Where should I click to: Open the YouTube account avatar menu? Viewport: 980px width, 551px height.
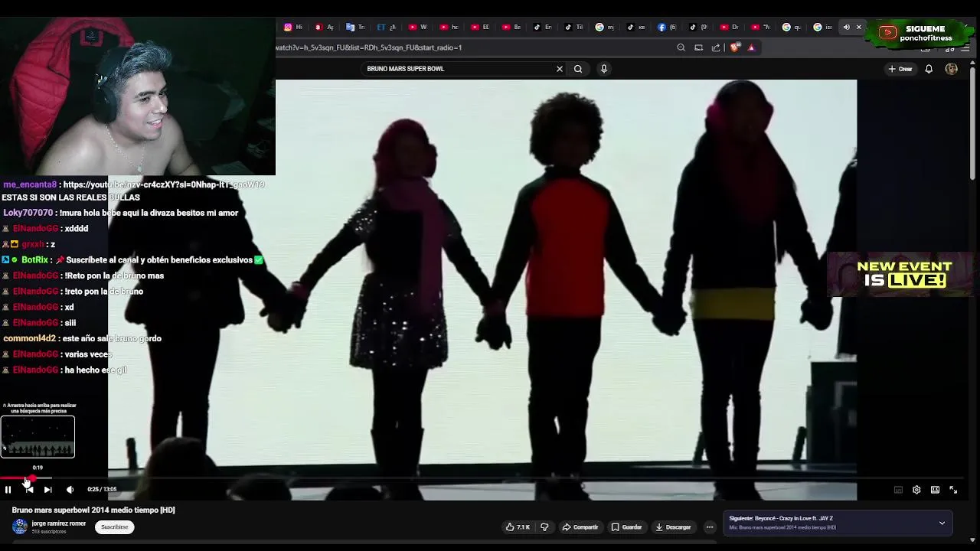tap(951, 69)
